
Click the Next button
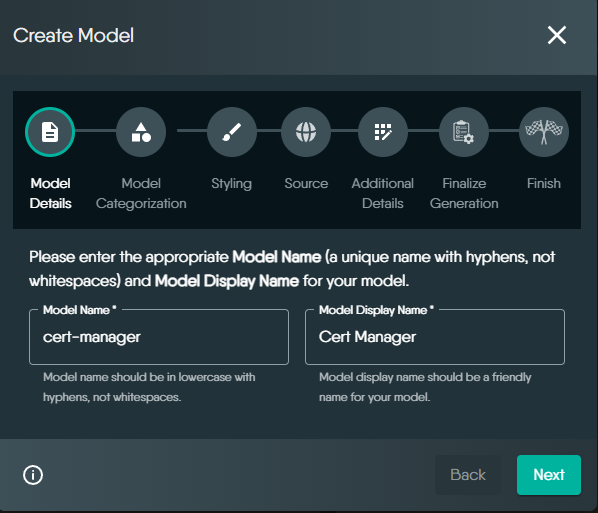(549, 475)
